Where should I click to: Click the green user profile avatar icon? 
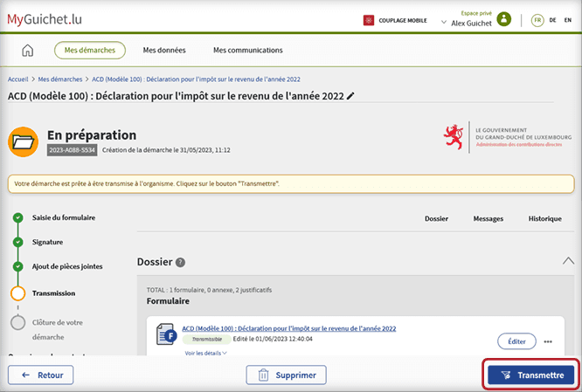(x=503, y=19)
